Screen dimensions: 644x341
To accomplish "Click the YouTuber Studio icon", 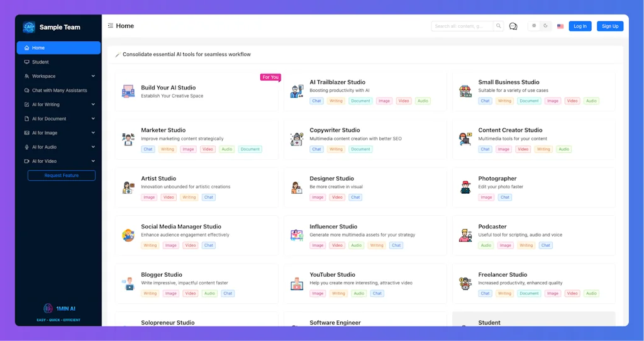I will coord(297,284).
